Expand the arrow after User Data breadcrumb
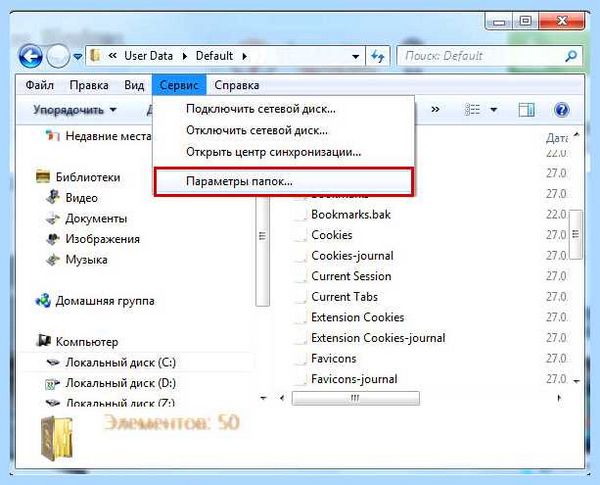 pyautogui.click(x=185, y=56)
